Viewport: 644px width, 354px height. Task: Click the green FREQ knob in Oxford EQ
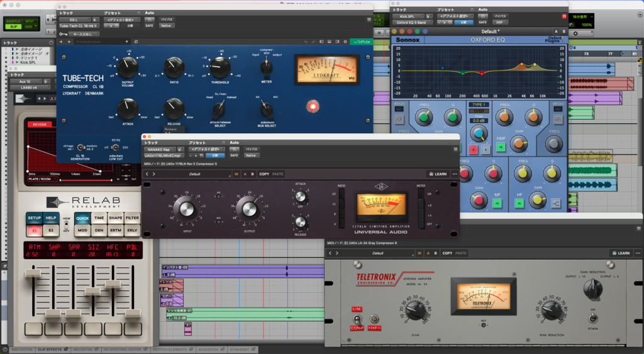click(x=424, y=117)
